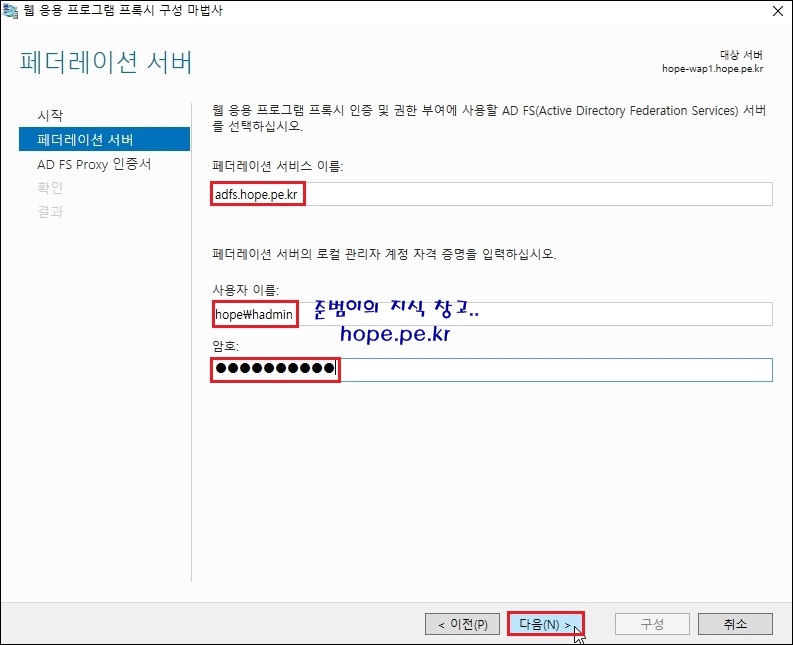793x645 pixels.
Task: Click the disabled 구성 button
Action: click(652, 624)
